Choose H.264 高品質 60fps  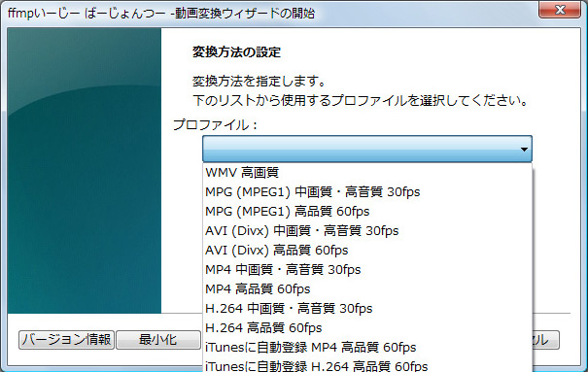[367, 328]
